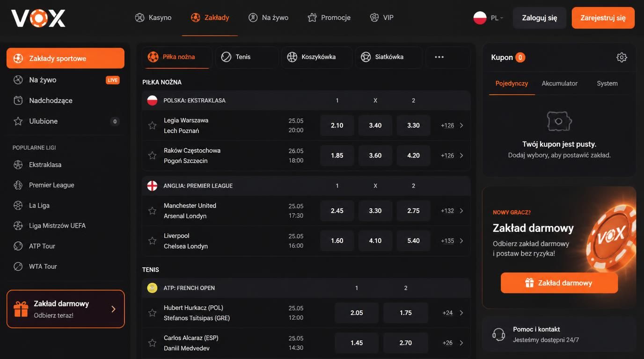The width and height of the screenshot is (644, 359).
Task: Star the Hurkacz vs Tsitsipas match
Action: coord(152,313)
